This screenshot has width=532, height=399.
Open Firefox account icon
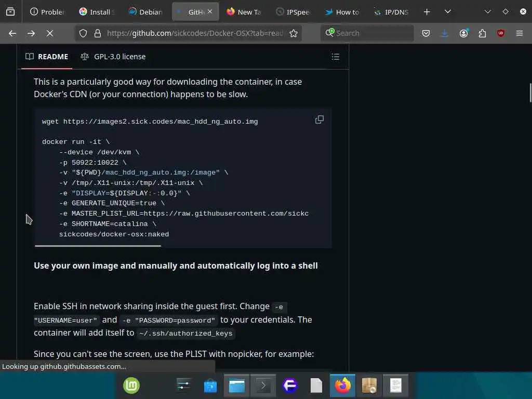464,33
